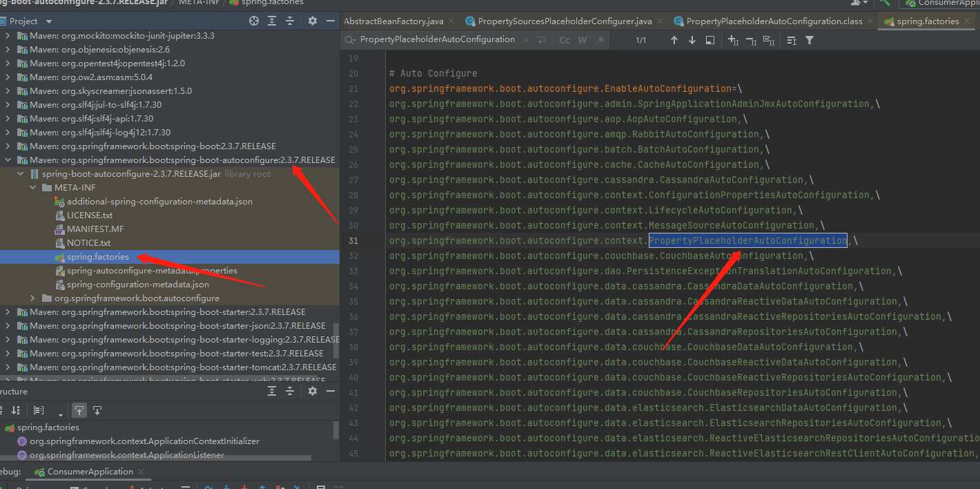
Task: Open search filter funnel icon
Action: coord(810,40)
